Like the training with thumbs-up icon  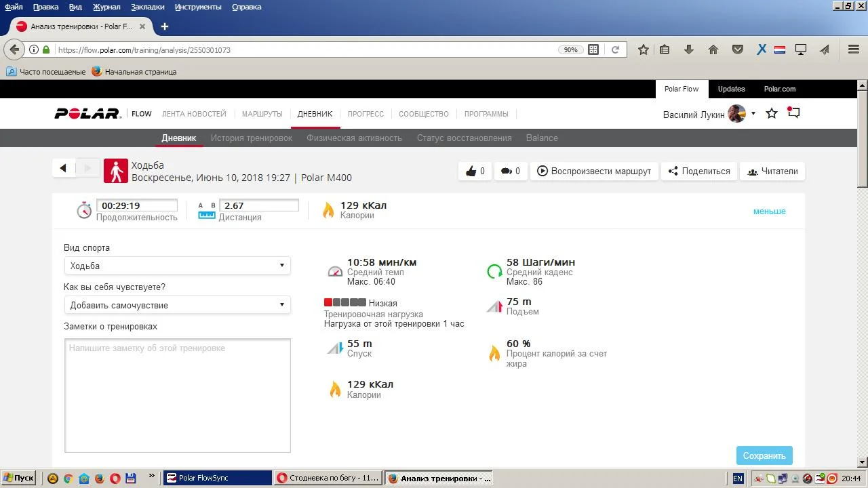click(x=475, y=171)
